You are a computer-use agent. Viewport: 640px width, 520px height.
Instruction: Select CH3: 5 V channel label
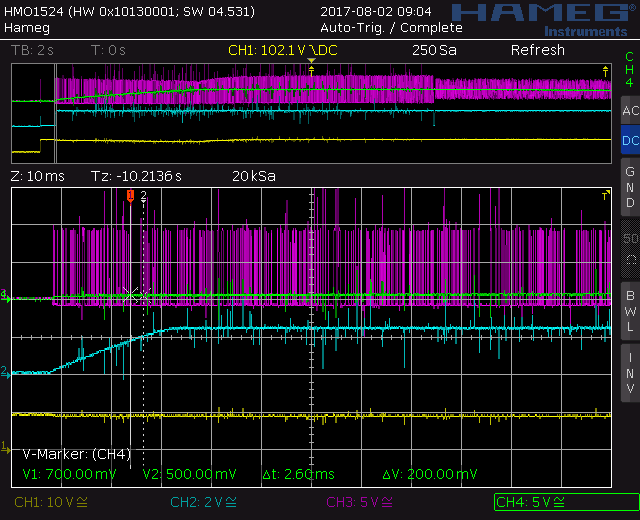pos(360,502)
